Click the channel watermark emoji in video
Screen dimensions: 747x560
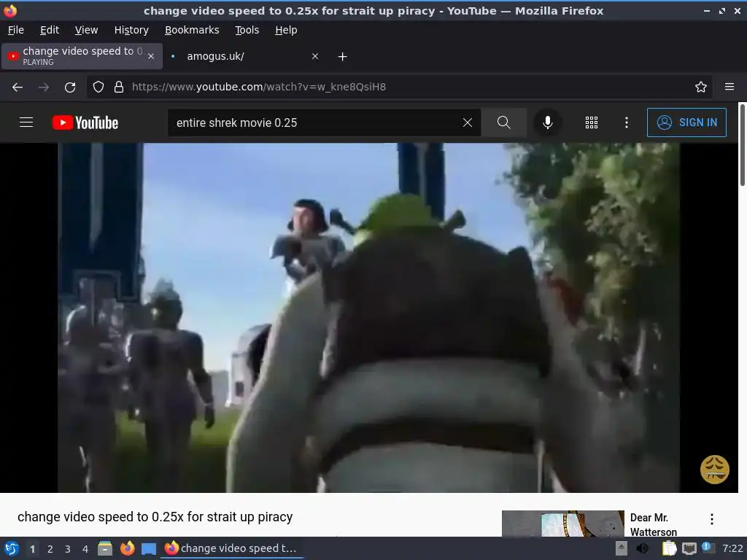(x=714, y=469)
